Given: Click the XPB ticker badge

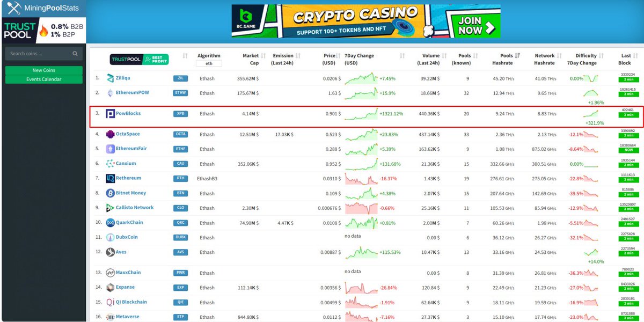Looking at the screenshot, I should point(181,114).
